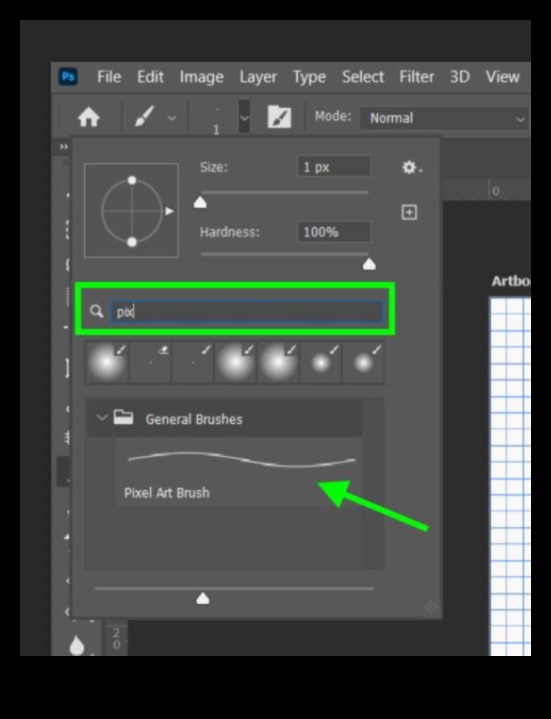Open the Type menu
This screenshot has width=551, height=719.
(309, 77)
